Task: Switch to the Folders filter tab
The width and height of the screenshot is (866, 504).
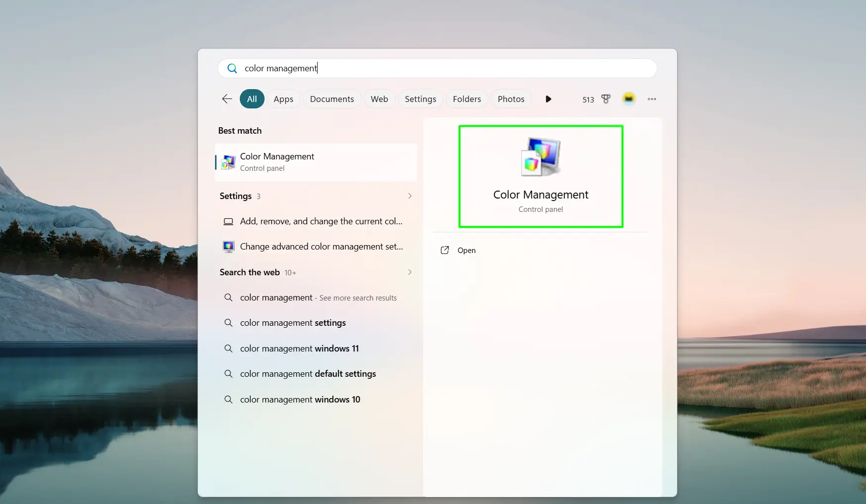Action: 467,99
